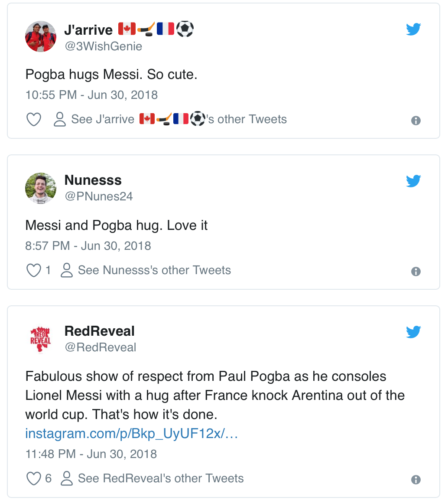Image resolution: width=448 pixels, height=504 pixels.
Task: Click 'See RedReveal's other Tweets'
Action: pyautogui.click(x=160, y=478)
